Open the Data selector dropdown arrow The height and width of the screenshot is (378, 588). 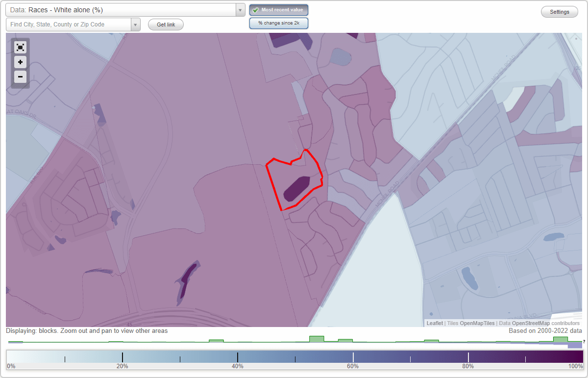click(x=240, y=10)
